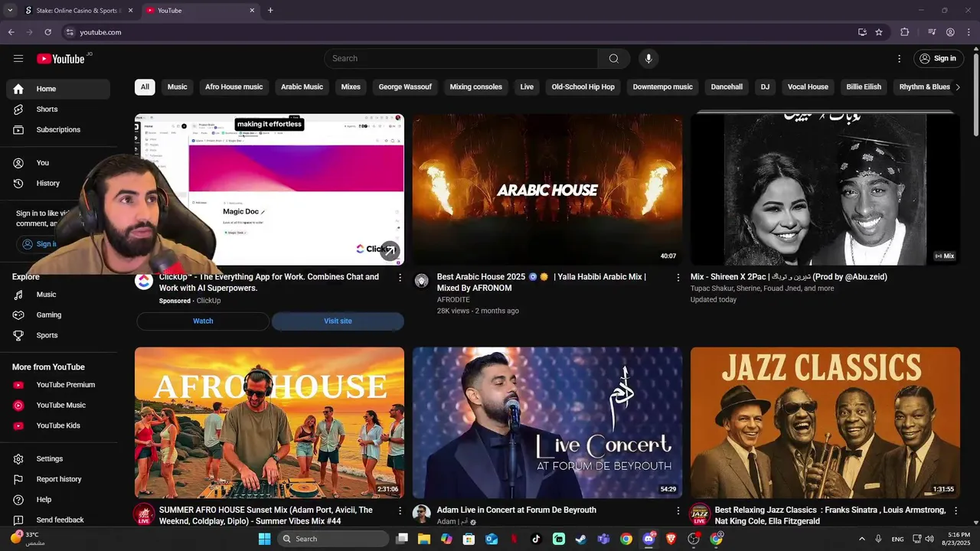Image resolution: width=980 pixels, height=551 pixels.
Task: Open Chrome's three-dot menu
Action: (969, 32)
